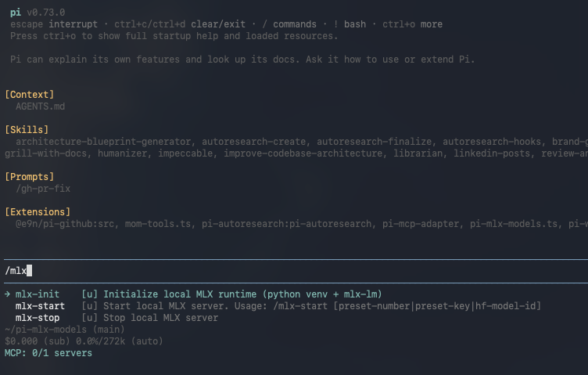The height and width of the screenshot is (375, 588).
Task: Click the [Prompts] section header
Action: [x=29, y=176]
